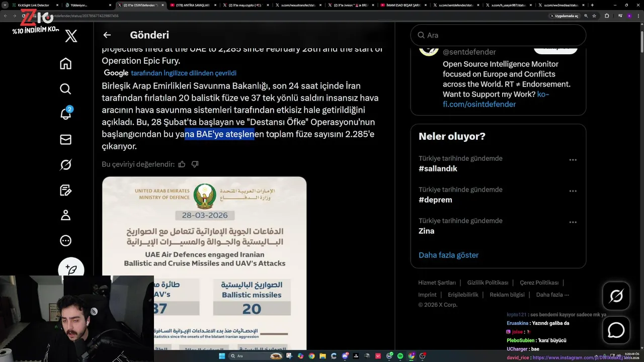Open Windows Start menu

tap(221, 356)
